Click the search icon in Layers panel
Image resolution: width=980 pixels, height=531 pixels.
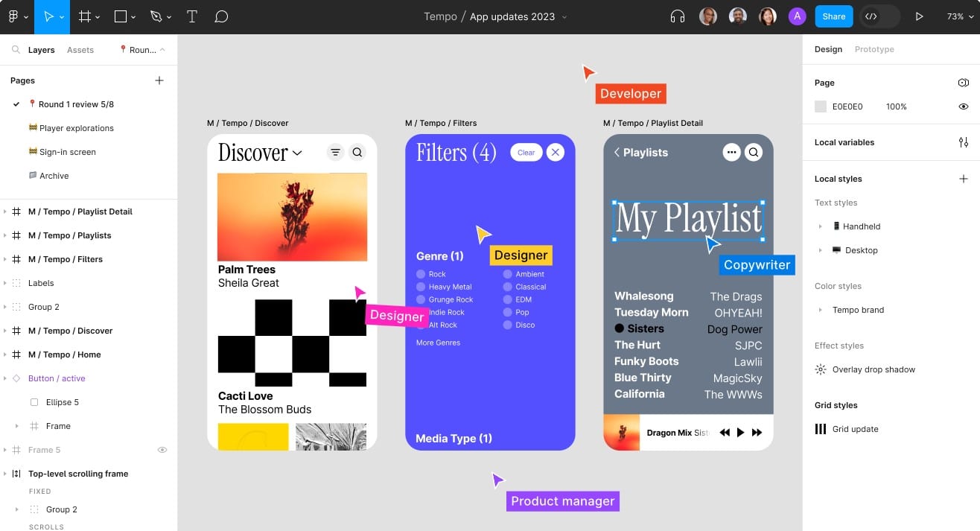[16, 50]
